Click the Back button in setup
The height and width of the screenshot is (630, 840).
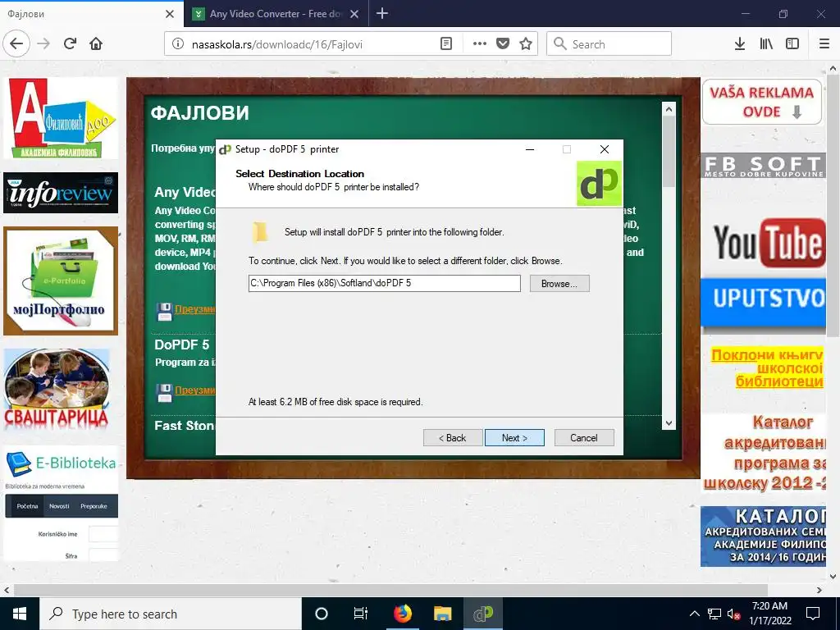coord(453,438)
